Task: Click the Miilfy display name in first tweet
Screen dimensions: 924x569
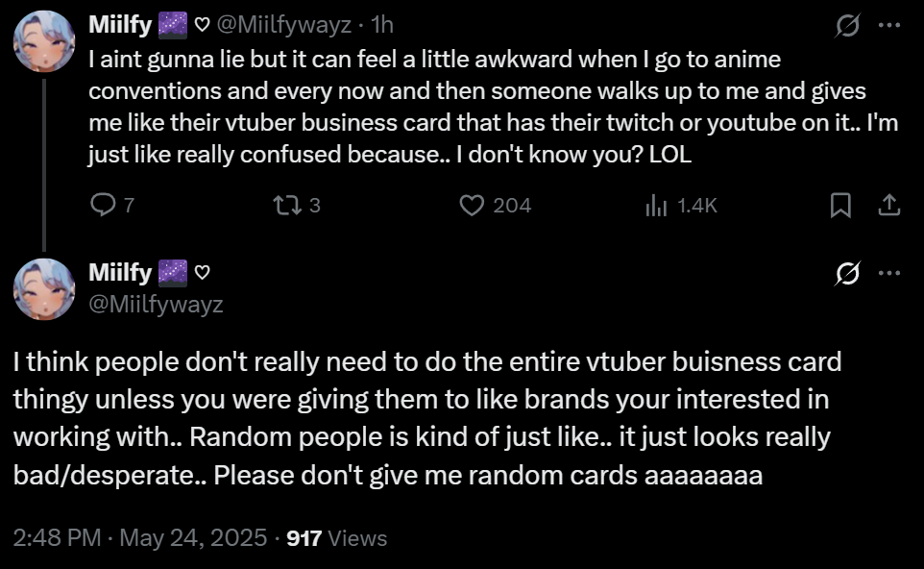Action: [x=119, y=23]
